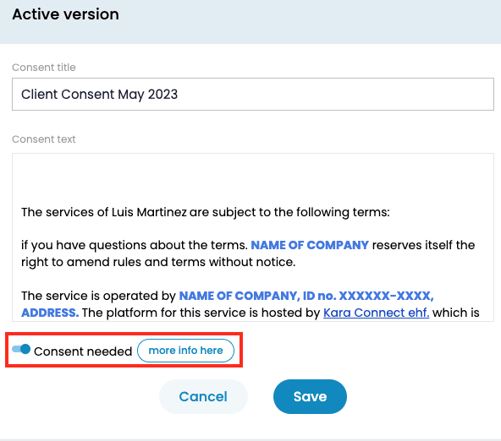Place cursor in 'right to amend rules' line
The width and height of the screenshot is (501, 441).
158,262
